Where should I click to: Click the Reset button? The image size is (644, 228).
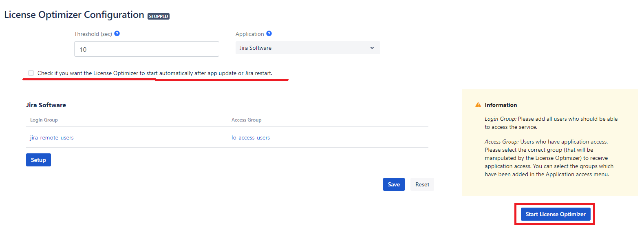422,184
